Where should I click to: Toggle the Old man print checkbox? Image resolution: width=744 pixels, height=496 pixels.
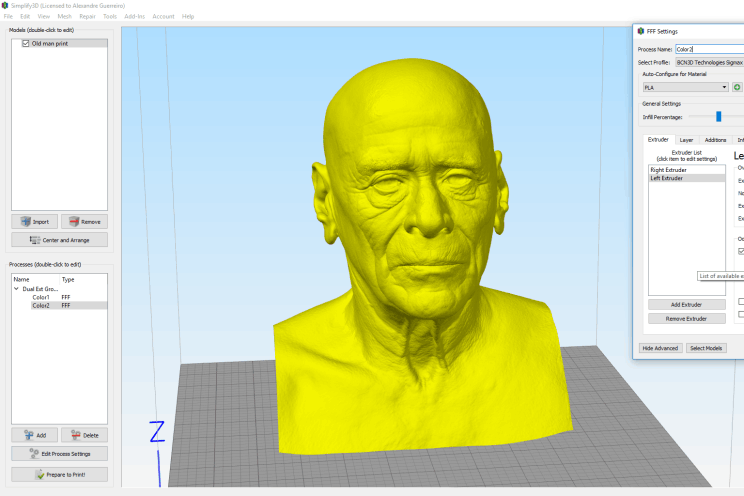pos(26,44)
